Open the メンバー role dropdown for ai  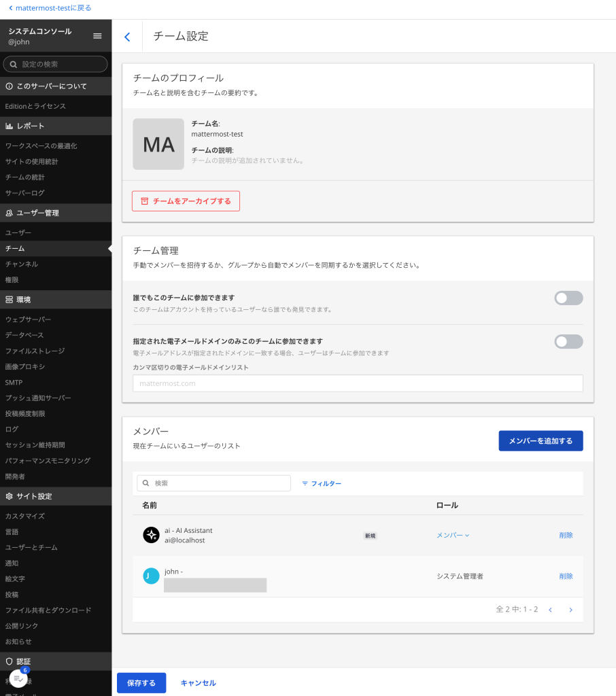pos(453,535)
